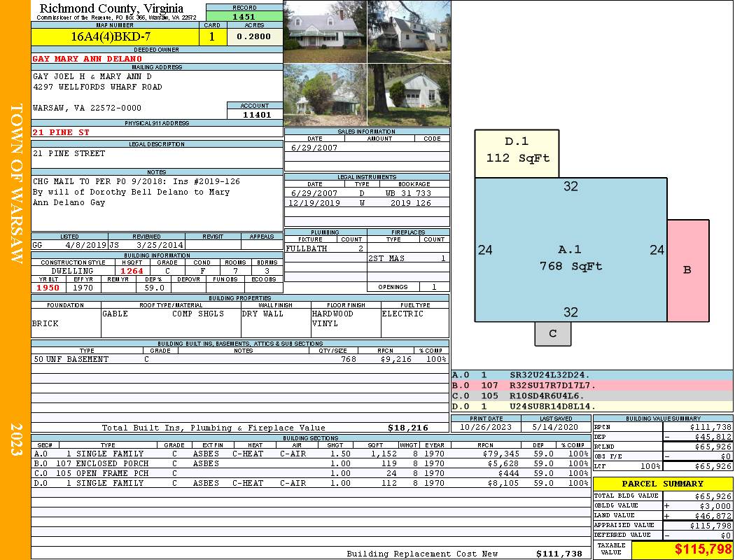735x560 pixels.
Task: Click legal description 21 PINE STREET
Action: (69, 153)
